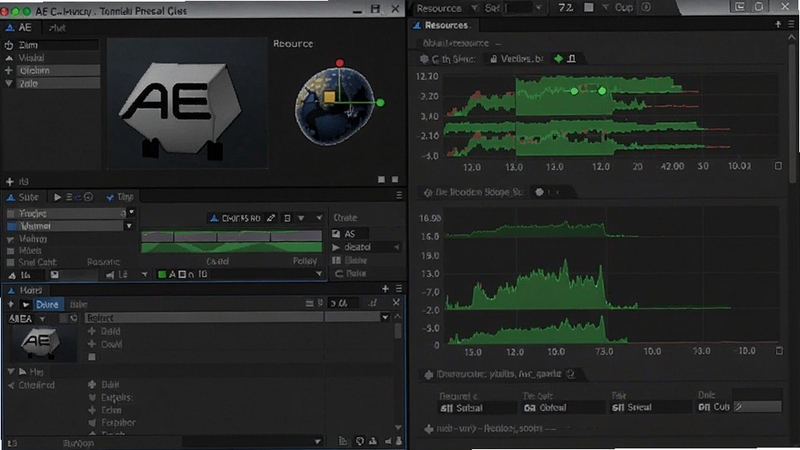Open the status bar dropdown arrow at bottom
This screenshot has width=800, height=450.
point(317,441)
